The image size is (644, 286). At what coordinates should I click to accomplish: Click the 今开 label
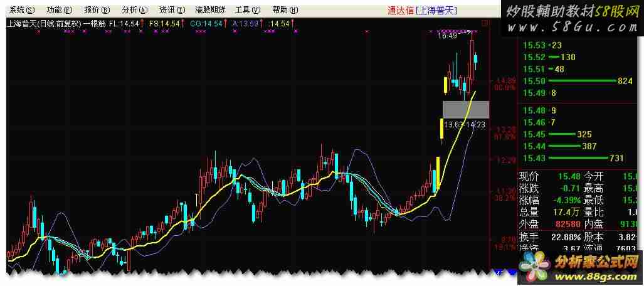pos(593,177)
